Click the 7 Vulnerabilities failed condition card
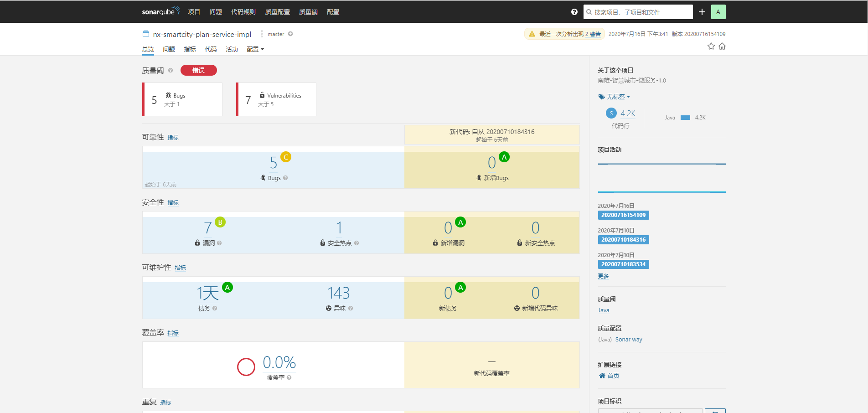Image resolution: width=868 pixels, height=413 pixels. pos(276,99)
